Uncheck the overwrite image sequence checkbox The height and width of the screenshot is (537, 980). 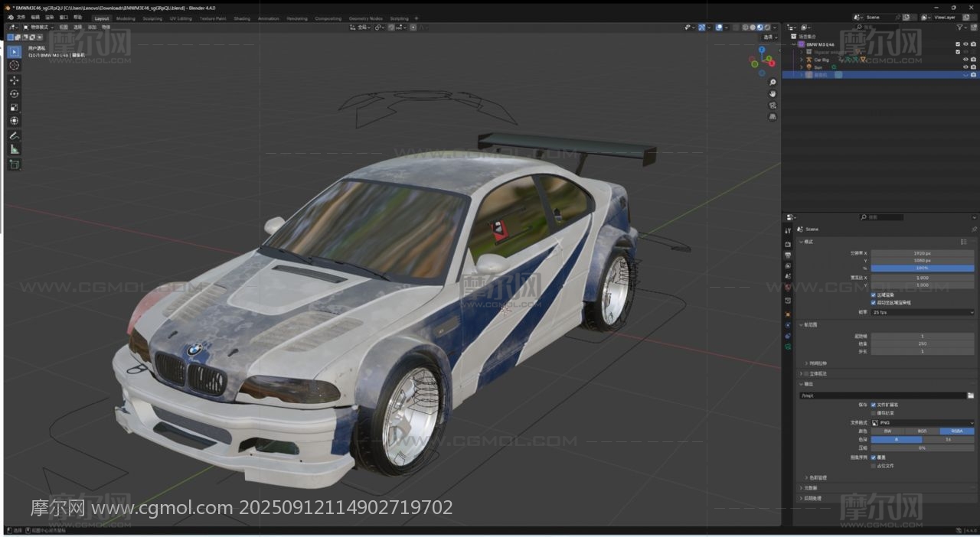point(873,457)
